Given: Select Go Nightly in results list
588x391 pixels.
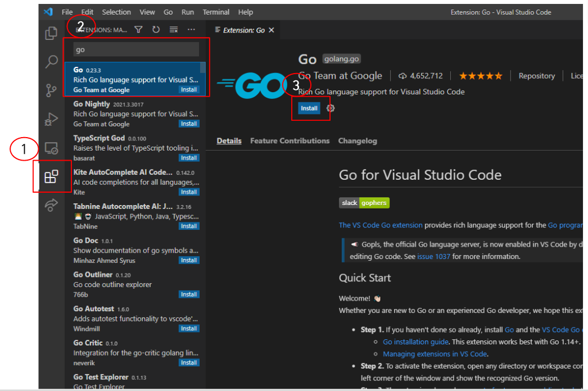Looking at the screenshot, I should coord(135,113).
